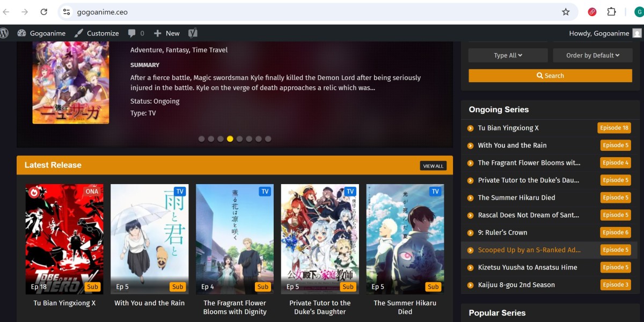The height and width of the screenshot is (322, 644).
Task: Open Tu Bian Yingxiong X poster thumbnail
Action: coord(64,239)
